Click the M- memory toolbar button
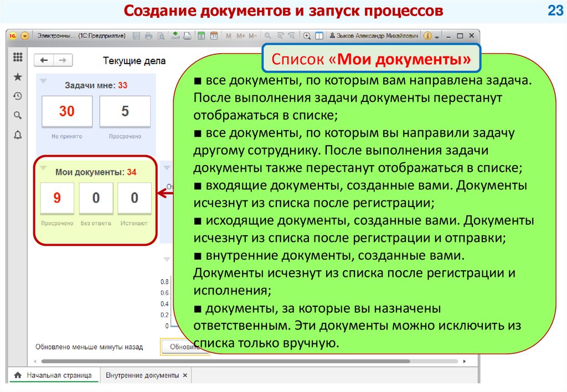This screenshot has width=567, height=392. 252,36
